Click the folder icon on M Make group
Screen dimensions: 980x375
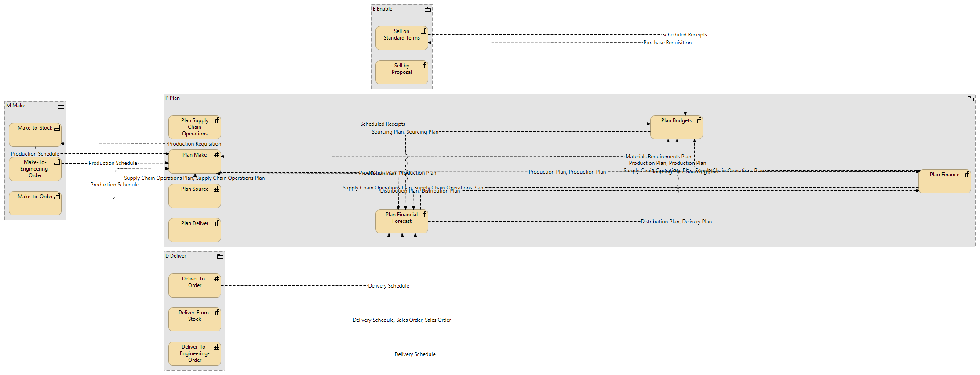click(x=61, y=106)
